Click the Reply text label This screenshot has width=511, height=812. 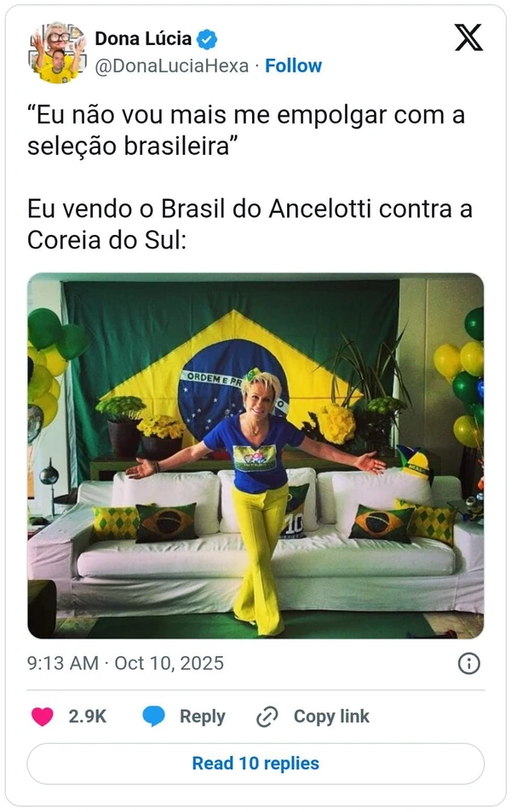pos(203,716)
